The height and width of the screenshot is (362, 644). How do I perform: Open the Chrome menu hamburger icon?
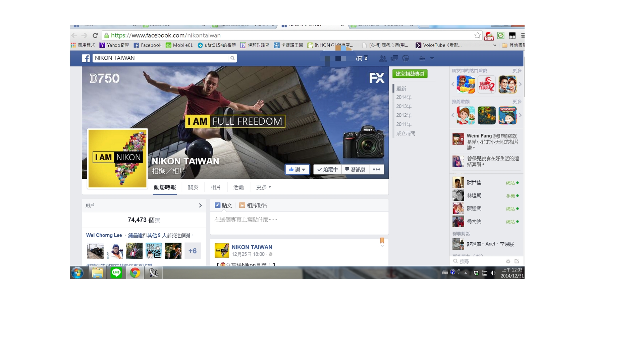tap(523, 36)
